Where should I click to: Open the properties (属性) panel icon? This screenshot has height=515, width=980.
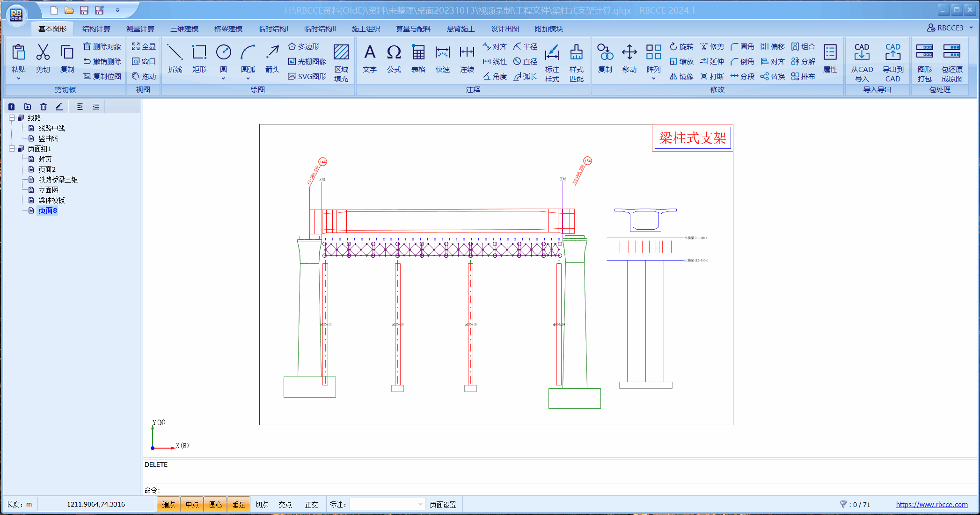(x=830, y=58)
